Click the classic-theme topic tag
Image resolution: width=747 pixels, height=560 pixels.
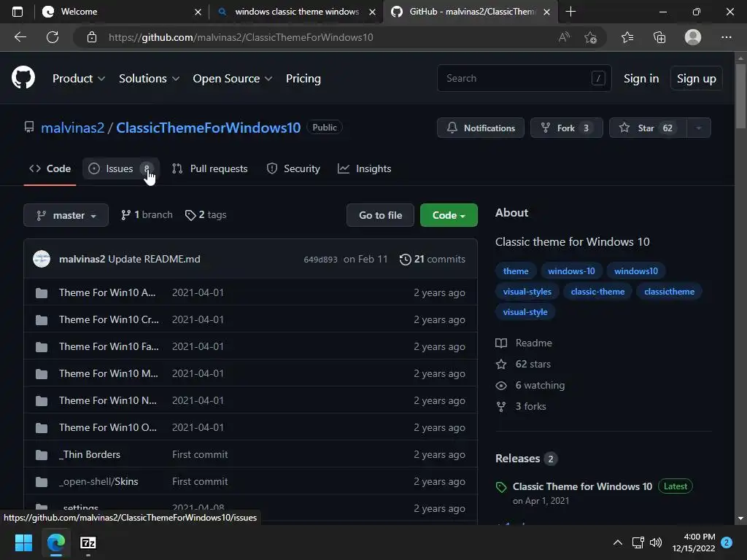[597, 292]
